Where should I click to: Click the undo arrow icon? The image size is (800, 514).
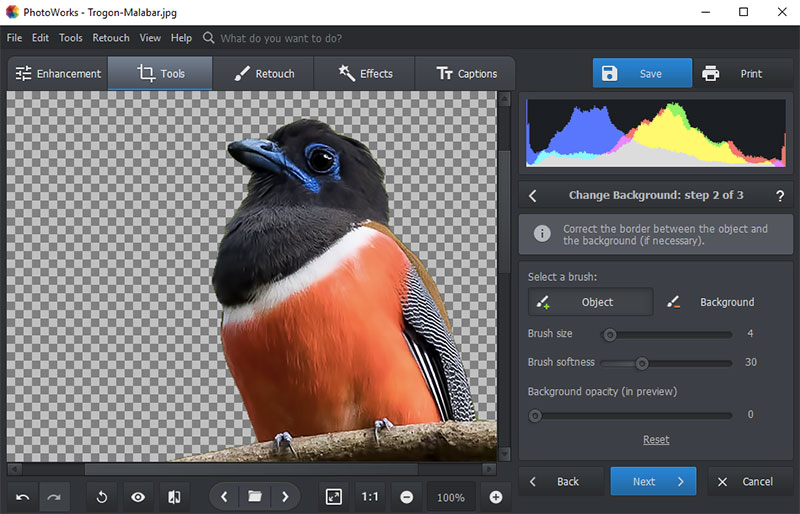point(23,497)
